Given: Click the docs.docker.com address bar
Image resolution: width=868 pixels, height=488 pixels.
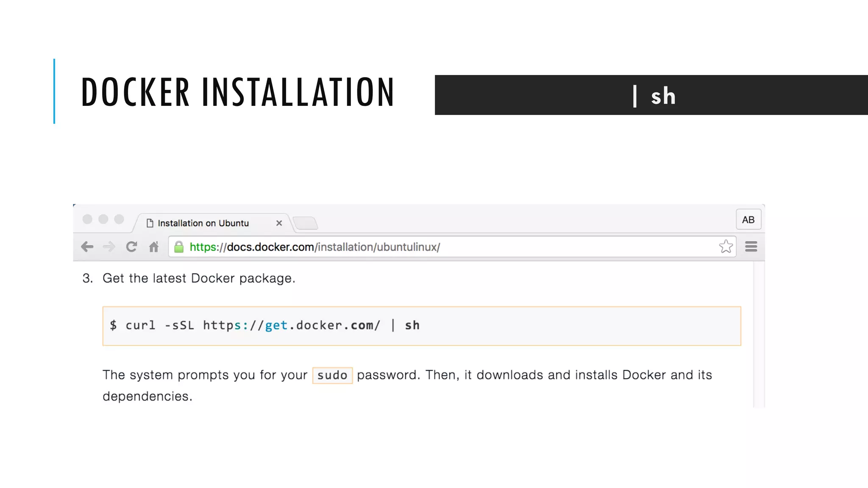Looking at the screenshot, I should pyautogui.click(x=452, y=247).
